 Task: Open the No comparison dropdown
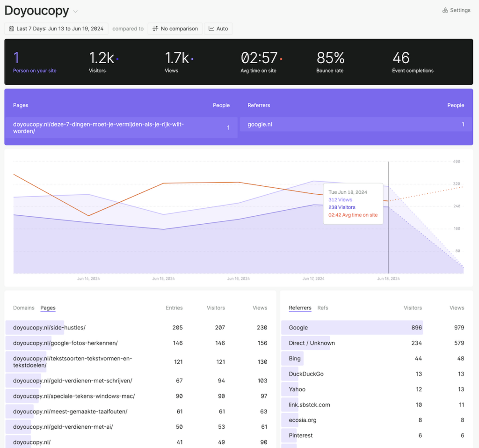pyautogui.click(x=175, y=29)
